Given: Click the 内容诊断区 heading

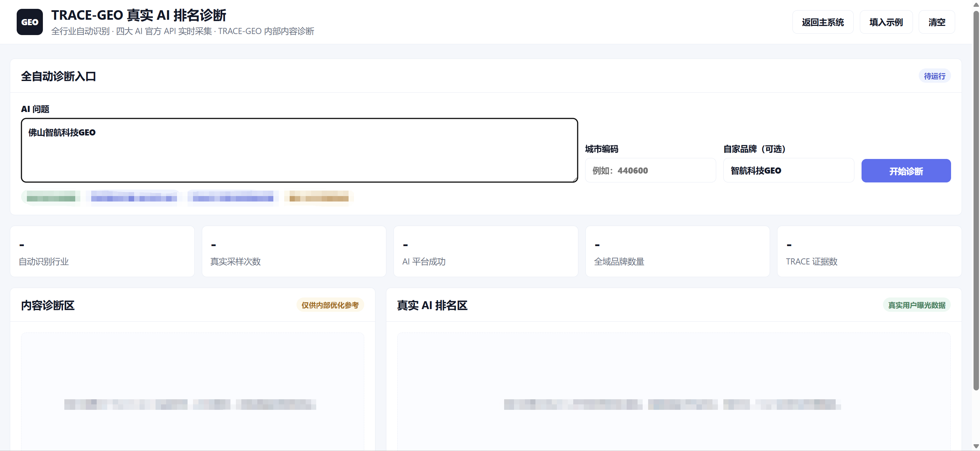Looking at the screenshot, I should click(x=48, y=305).
